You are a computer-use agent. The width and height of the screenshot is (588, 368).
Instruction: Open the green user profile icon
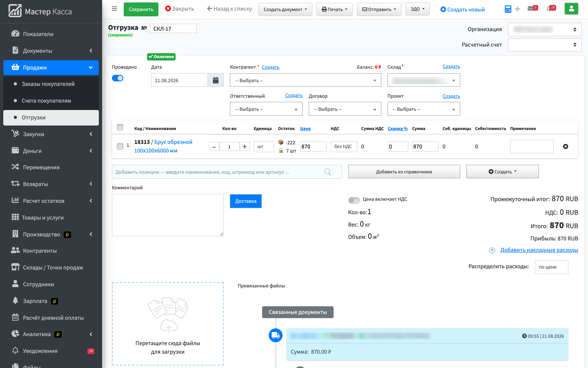[571, 9]
